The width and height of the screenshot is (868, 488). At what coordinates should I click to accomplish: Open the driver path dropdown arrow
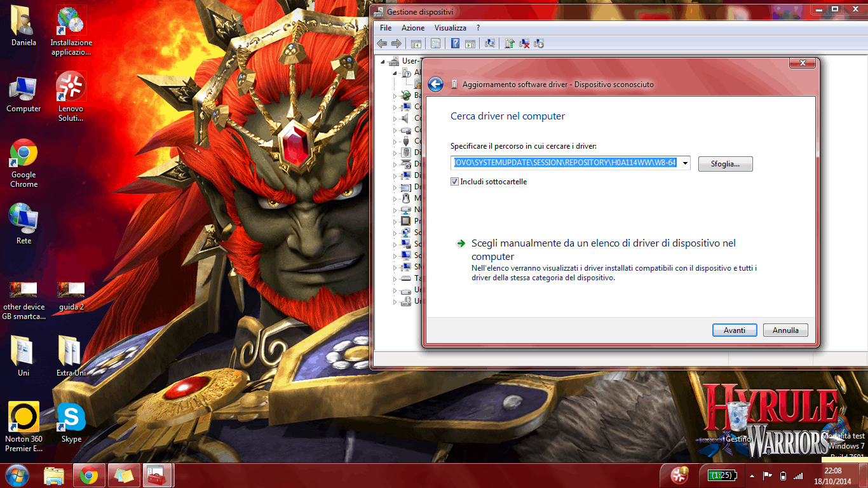tap(685, 163)
